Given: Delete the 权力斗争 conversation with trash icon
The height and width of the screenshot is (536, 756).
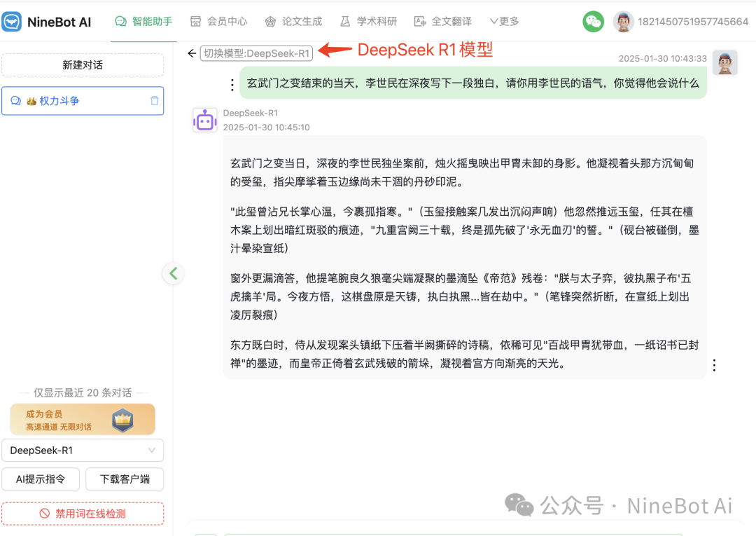Looking at the screenshot, I should (154, 100).
